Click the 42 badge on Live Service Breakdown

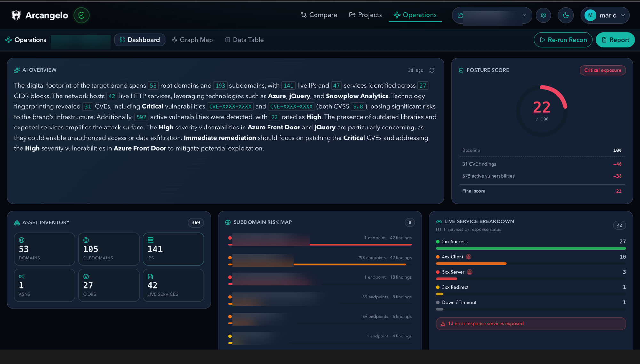click(620, 225)
